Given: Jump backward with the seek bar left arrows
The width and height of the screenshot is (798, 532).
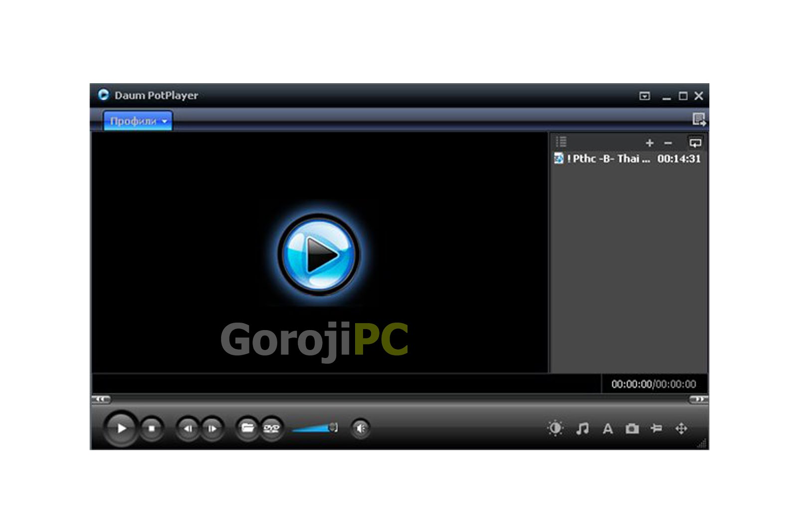Looking at the screenshot, I should click(101, 399).
